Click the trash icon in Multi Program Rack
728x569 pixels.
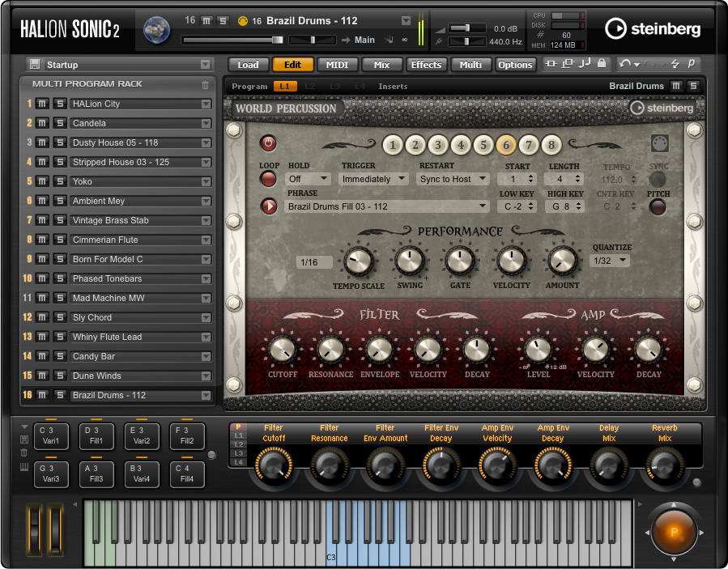206,84
